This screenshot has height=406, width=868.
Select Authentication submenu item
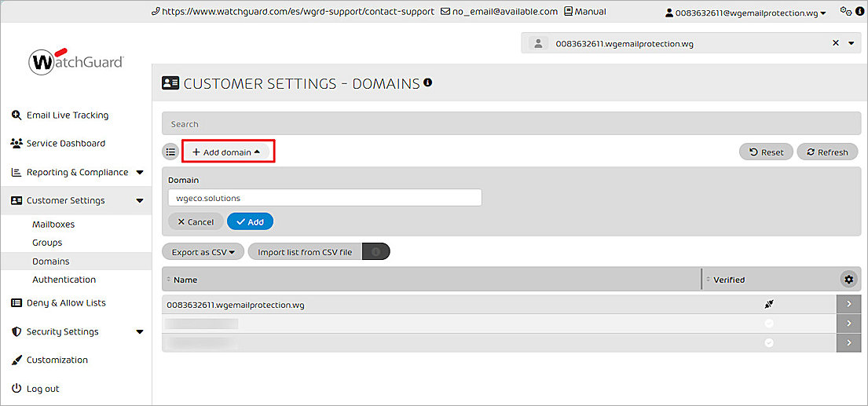pos(64,280)
